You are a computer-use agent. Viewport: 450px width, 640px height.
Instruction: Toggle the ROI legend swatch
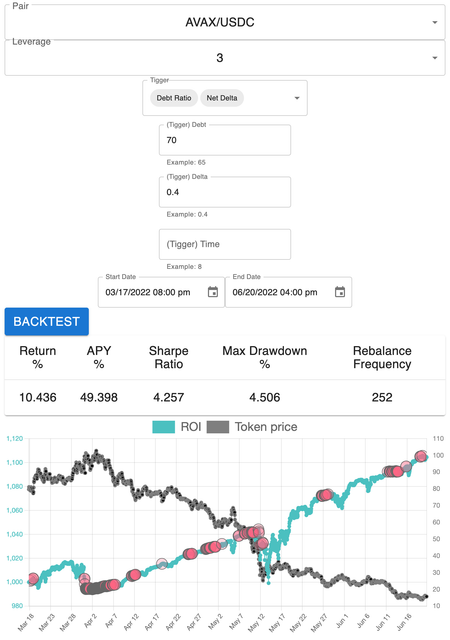163,427
